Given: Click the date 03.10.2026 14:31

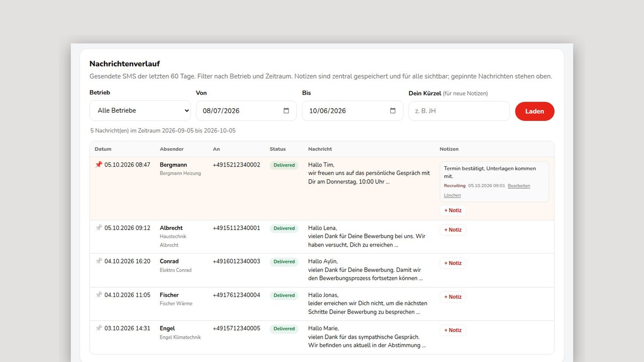Looking at the screenshot, I should [127, 329].
